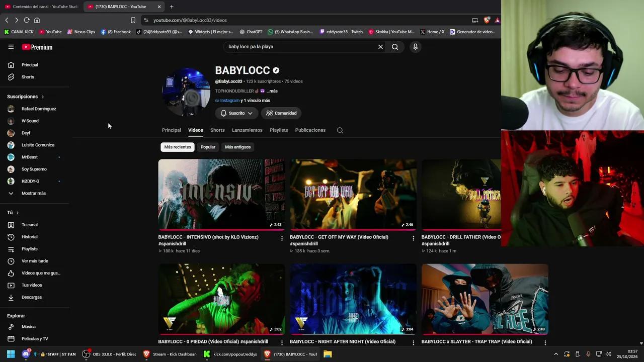Image resolution: width=644 pixels, height=362 pixels.
Task: Click Brave shields icon in address bar
Action: pyautogui.click(x=487, y=20)
